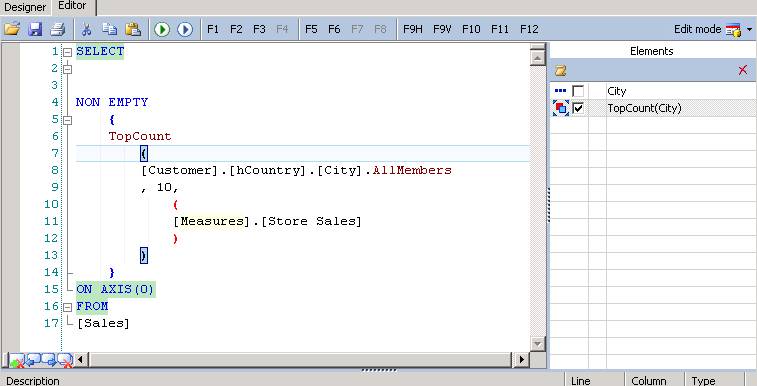
Task: Switch to the Designer tab
Action: click(25, 7)
